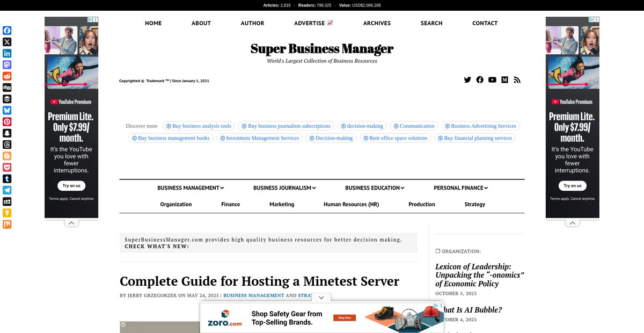This screenshot has width=644, height=333.
Task: Share on Tumblr from the sidebar
Action: (x=7, y=179)
